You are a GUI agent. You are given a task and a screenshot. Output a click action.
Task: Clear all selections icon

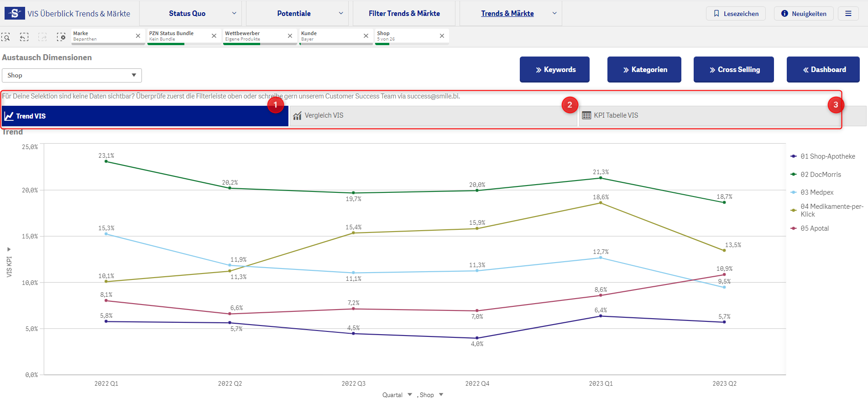(61, 37)
